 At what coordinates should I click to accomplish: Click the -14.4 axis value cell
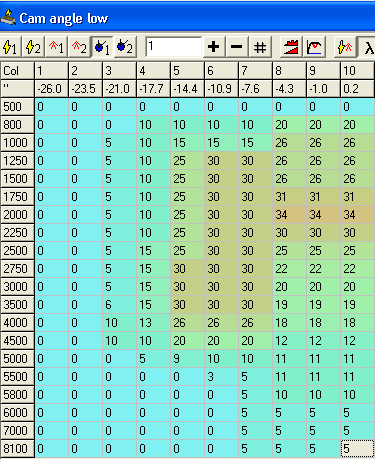pyautogui.click(x=188, y=89)
